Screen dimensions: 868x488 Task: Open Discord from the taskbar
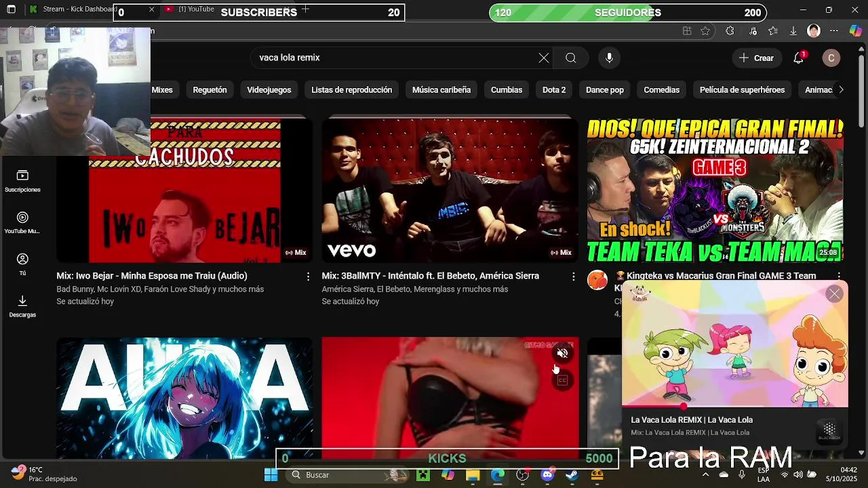[x=547, y=475]
